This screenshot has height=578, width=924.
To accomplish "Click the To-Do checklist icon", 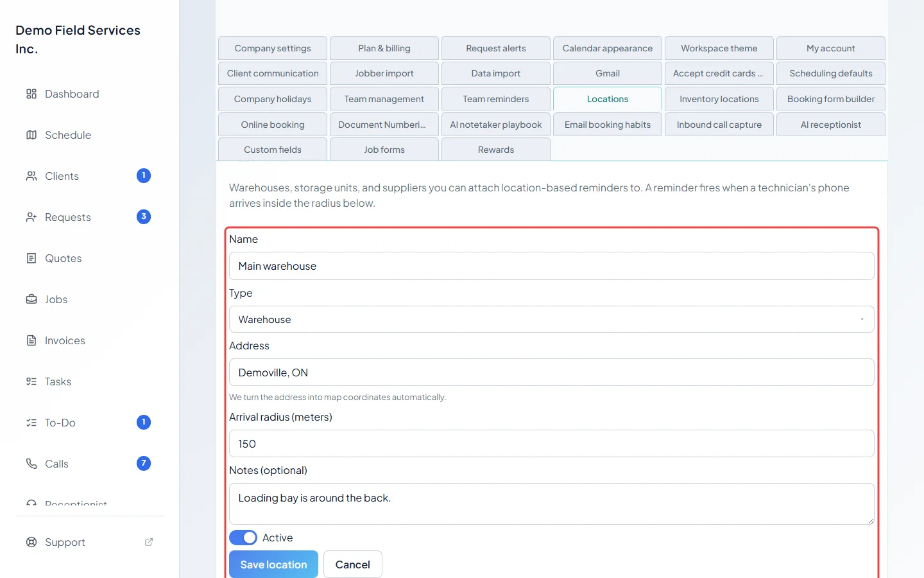I will point(31,423).
